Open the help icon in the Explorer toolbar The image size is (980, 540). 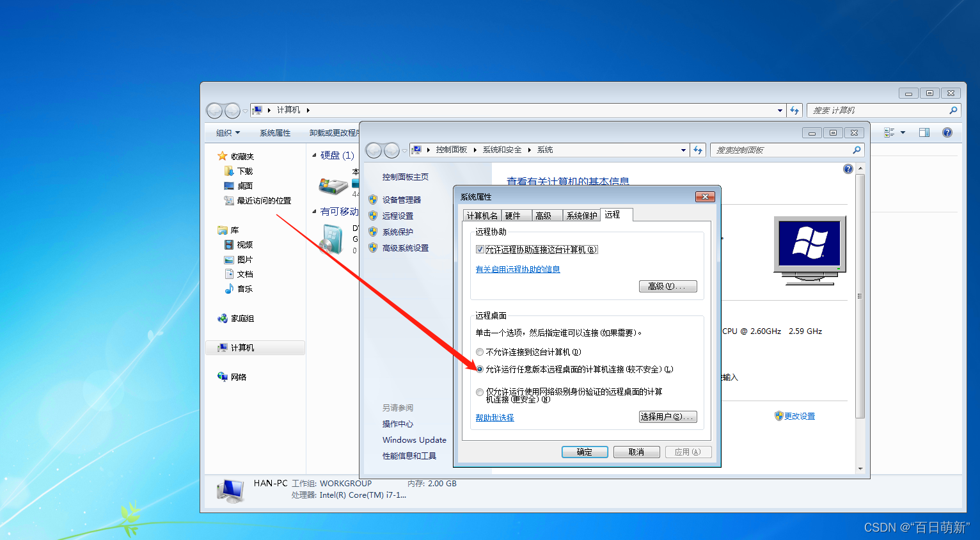click(x=947, y=132)
